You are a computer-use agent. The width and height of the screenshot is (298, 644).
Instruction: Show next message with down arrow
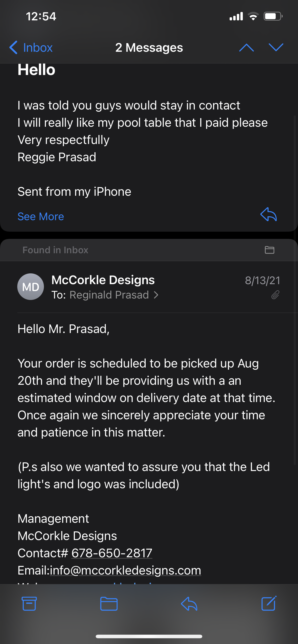tap(276, 47)
